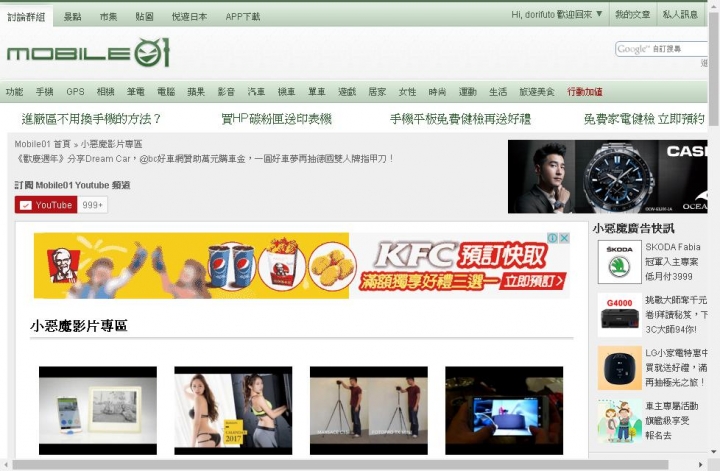Open the GPS category menu
The image size is (720, 471).
click(x=75, y=92)
